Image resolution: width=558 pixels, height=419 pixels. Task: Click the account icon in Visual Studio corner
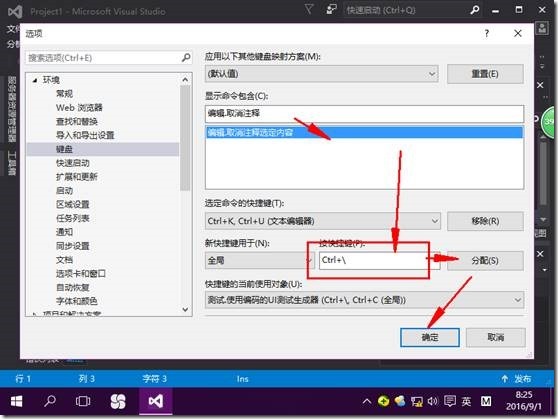(542, 28)
